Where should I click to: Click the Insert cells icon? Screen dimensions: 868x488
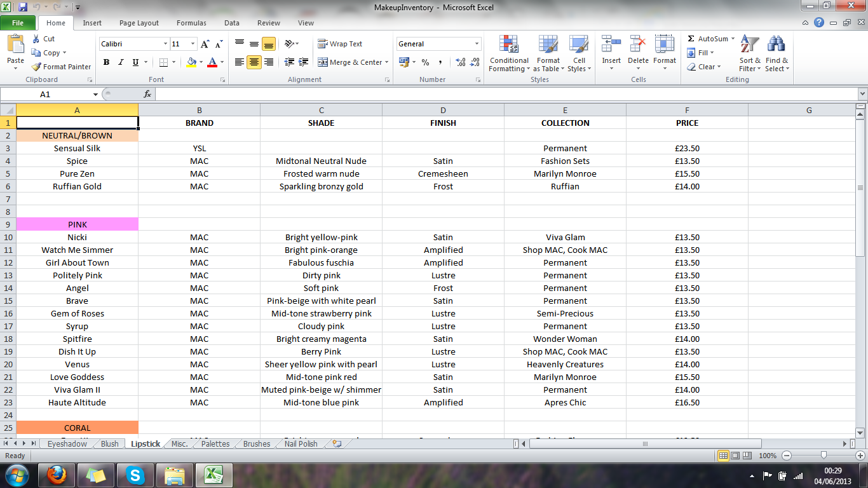click(611, 44)
